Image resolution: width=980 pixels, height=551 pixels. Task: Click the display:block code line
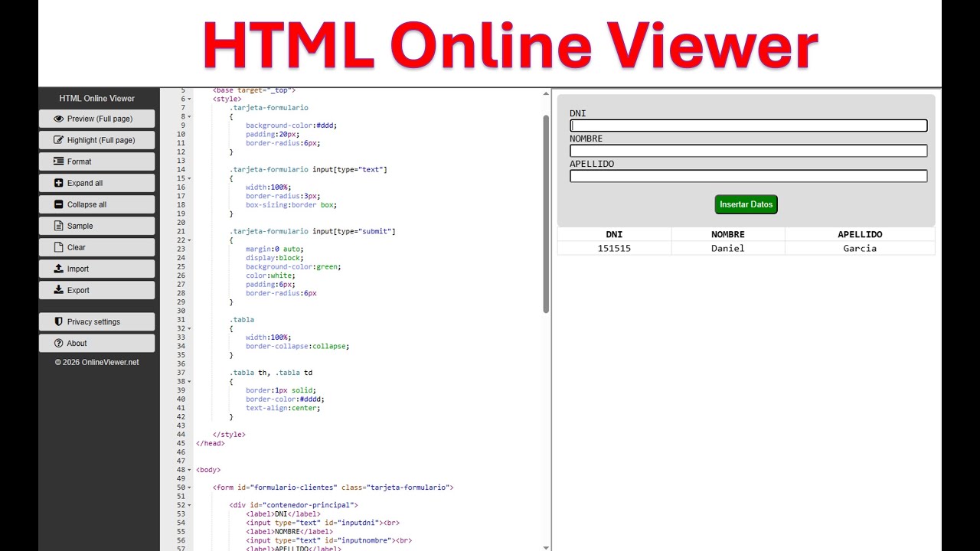pos(274,258)
